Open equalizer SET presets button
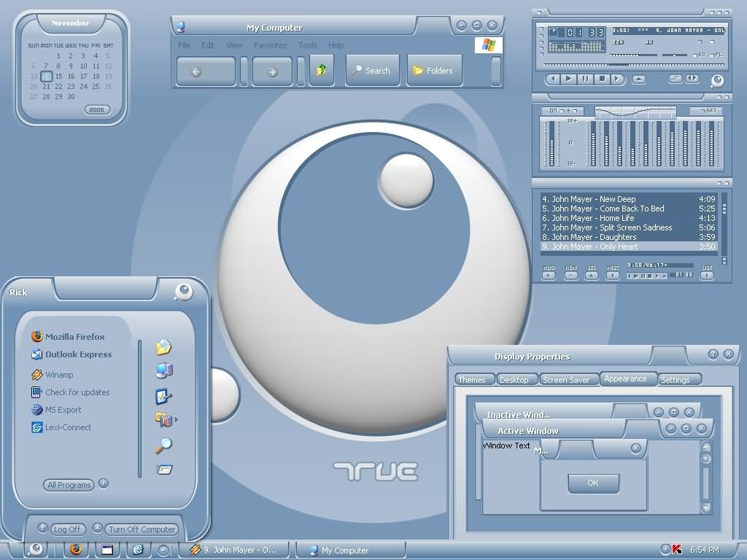747x560 pixels. (x=708, y=111)
